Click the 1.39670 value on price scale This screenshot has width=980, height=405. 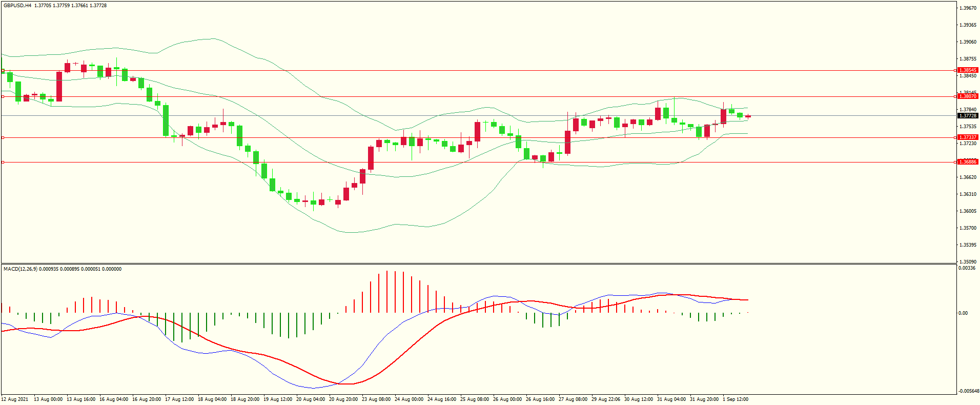tap(968, 8)
